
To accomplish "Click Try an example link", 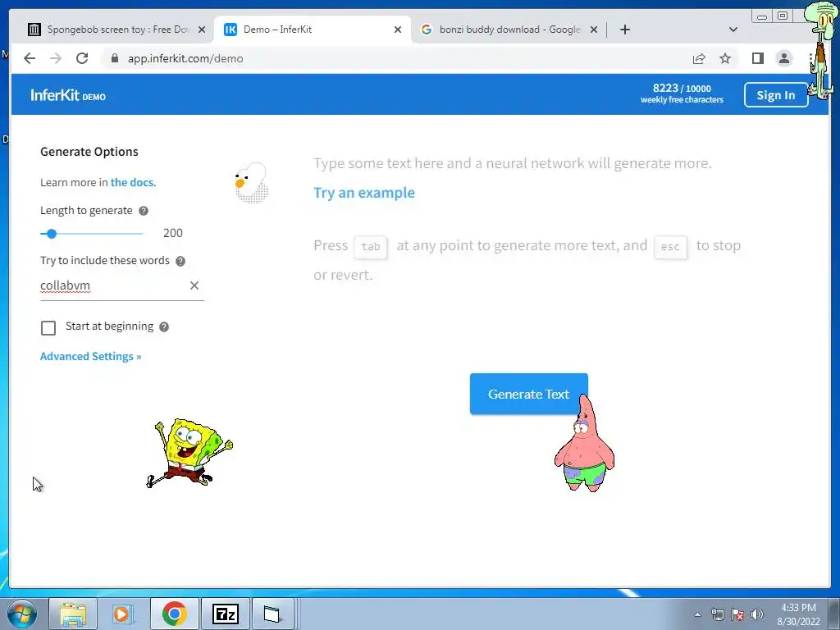I will [x=364, y=193].
